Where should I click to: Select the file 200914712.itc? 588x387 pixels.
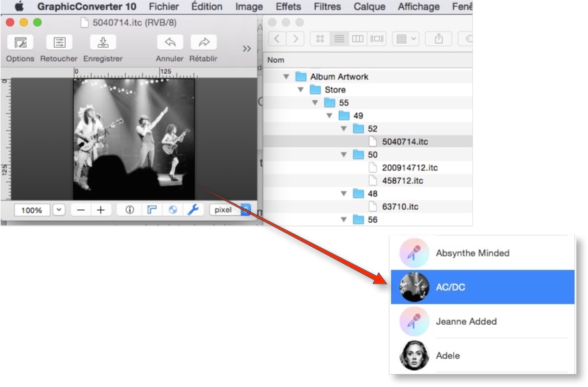[409, 168]
